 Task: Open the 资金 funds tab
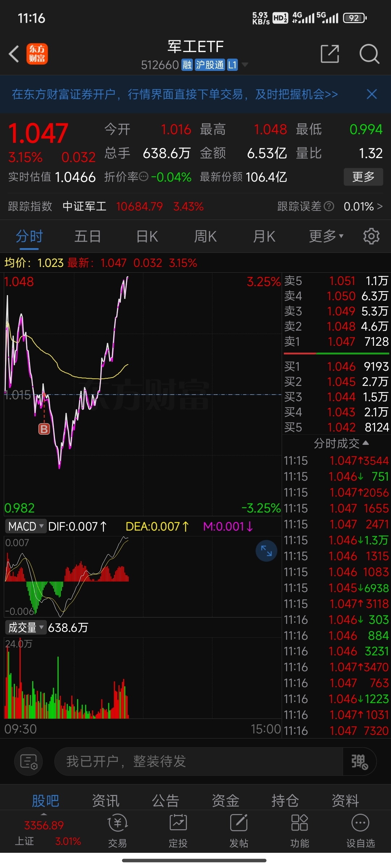pyautogui.click(x=226, y=800)
